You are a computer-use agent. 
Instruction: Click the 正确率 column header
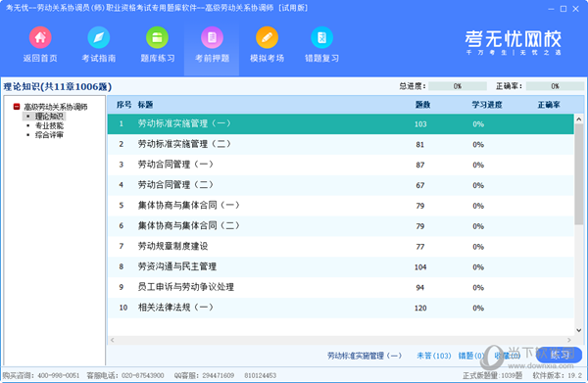pyautogui.click(x=549, y=105)
